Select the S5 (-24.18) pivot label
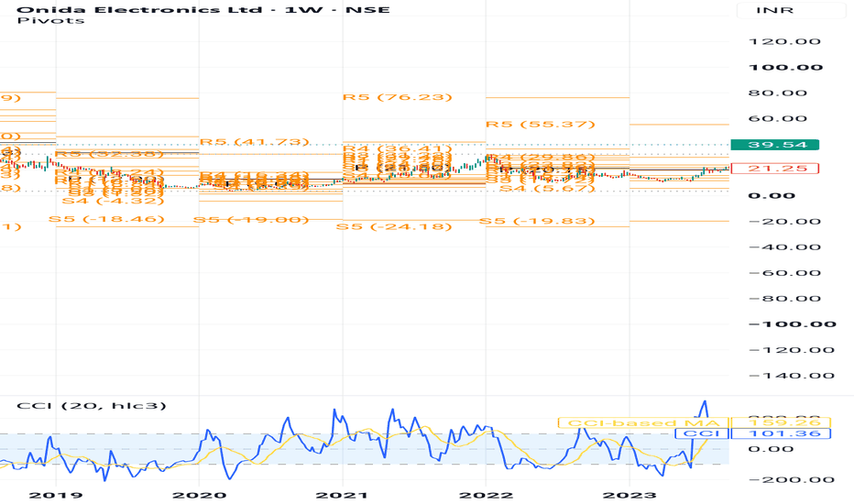This screenshot has width=854, height=504. (x=394, y=226)
